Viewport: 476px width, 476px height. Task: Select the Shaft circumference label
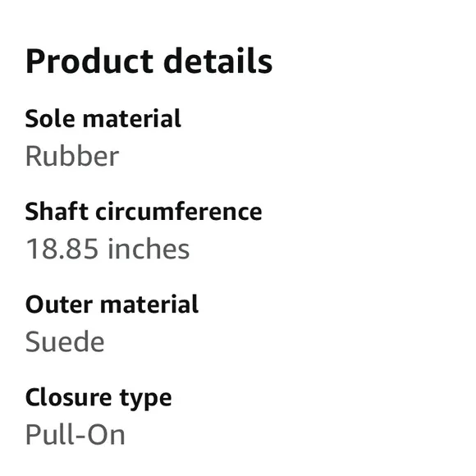pyautogui.click(x=144, y=212)
